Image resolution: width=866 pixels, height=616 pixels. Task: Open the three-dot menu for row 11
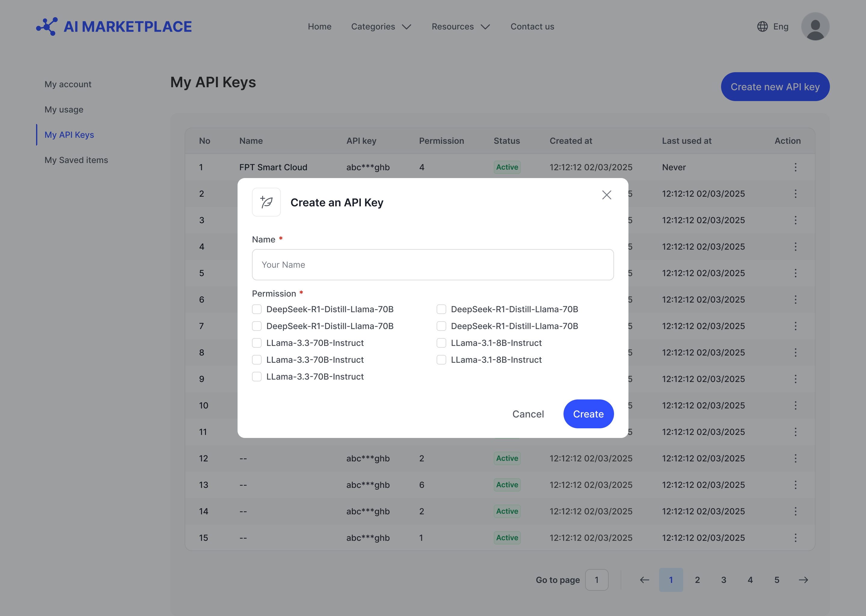[795, 432]
